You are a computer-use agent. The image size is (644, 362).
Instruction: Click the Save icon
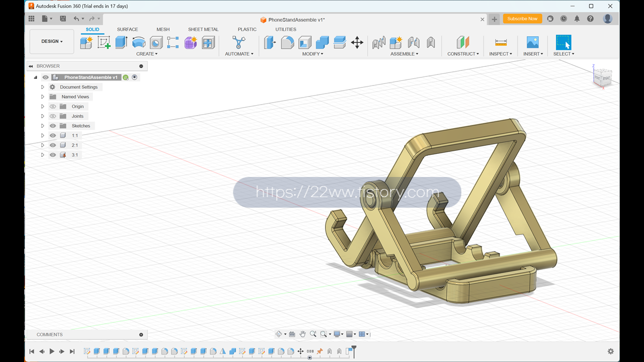[63, 19]
